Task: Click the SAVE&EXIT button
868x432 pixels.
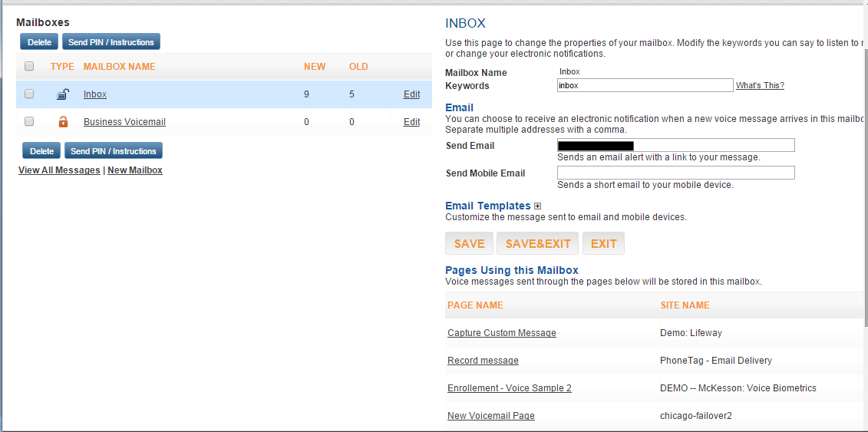Action: (x=538, y=243)
